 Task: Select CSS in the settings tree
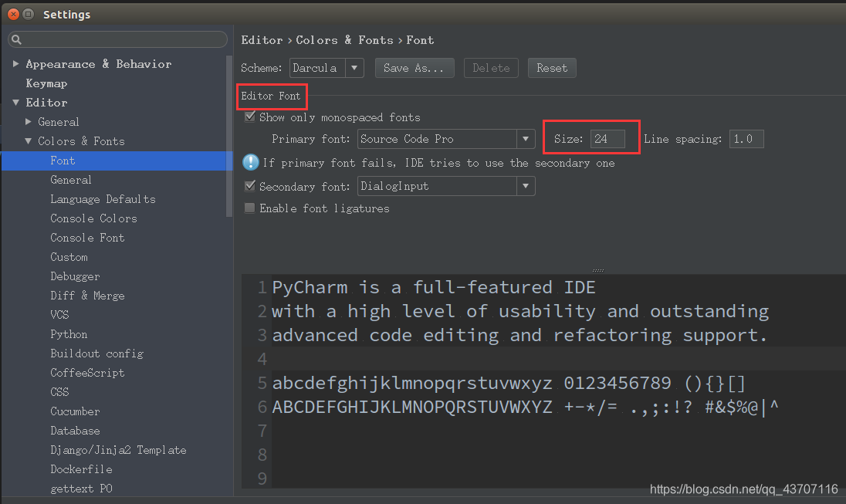coord(59,392)
